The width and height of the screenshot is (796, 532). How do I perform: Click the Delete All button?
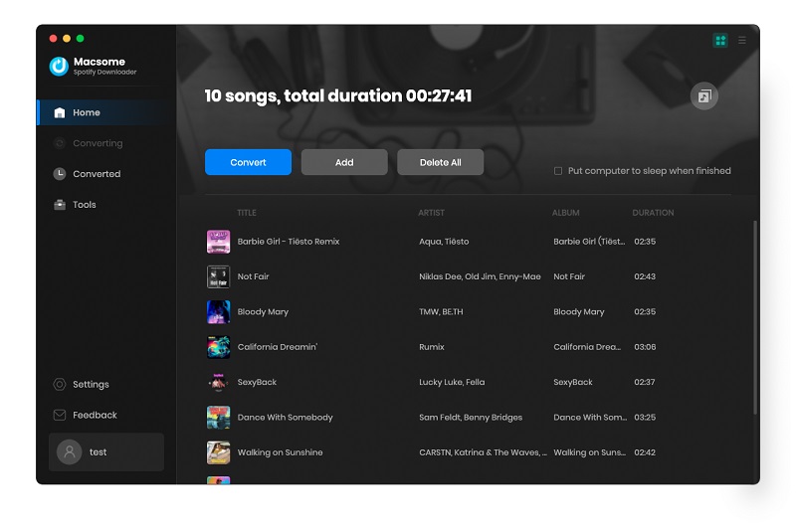[x=440, y=162]
